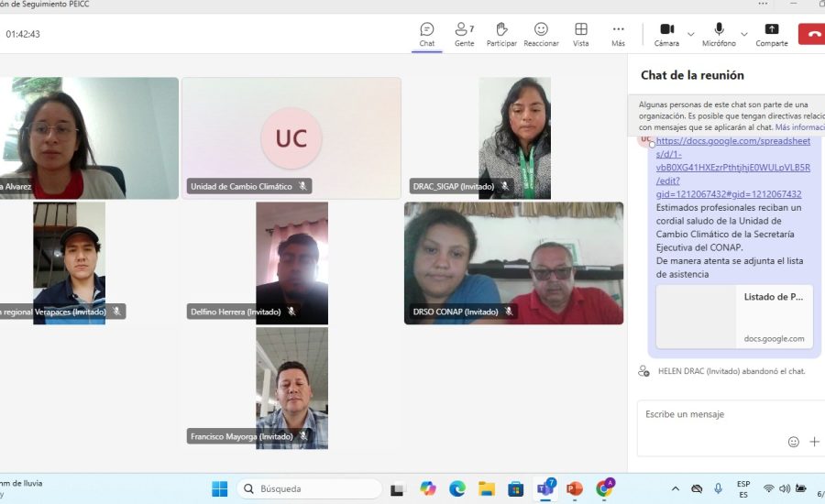The height and width of the screenshot is (504, 825).
Task: Toggle the Cámara on or off
Action: point(666,34)
